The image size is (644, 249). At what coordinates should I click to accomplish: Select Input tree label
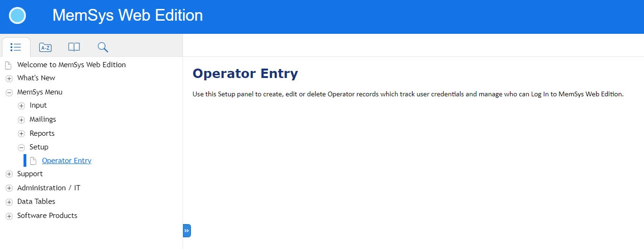click(38, 105)
